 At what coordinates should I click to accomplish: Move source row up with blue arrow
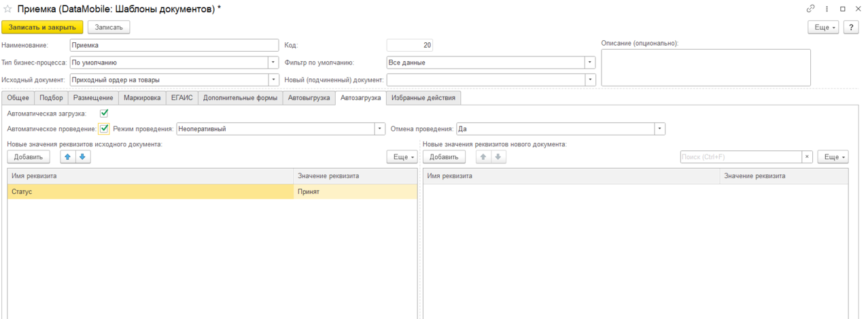(x=68, y=156)
